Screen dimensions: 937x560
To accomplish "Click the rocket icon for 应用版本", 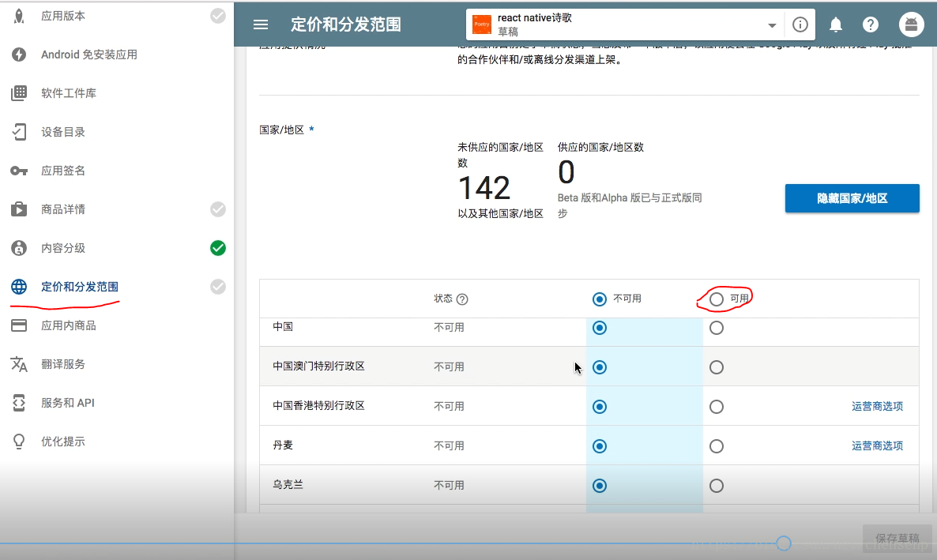I will (19, 16).
